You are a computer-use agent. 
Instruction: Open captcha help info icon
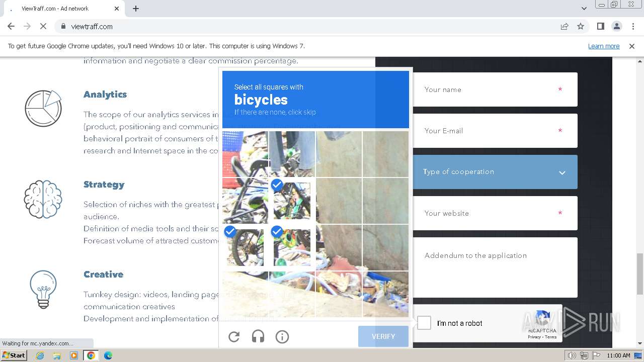click(x=282, y=337)
